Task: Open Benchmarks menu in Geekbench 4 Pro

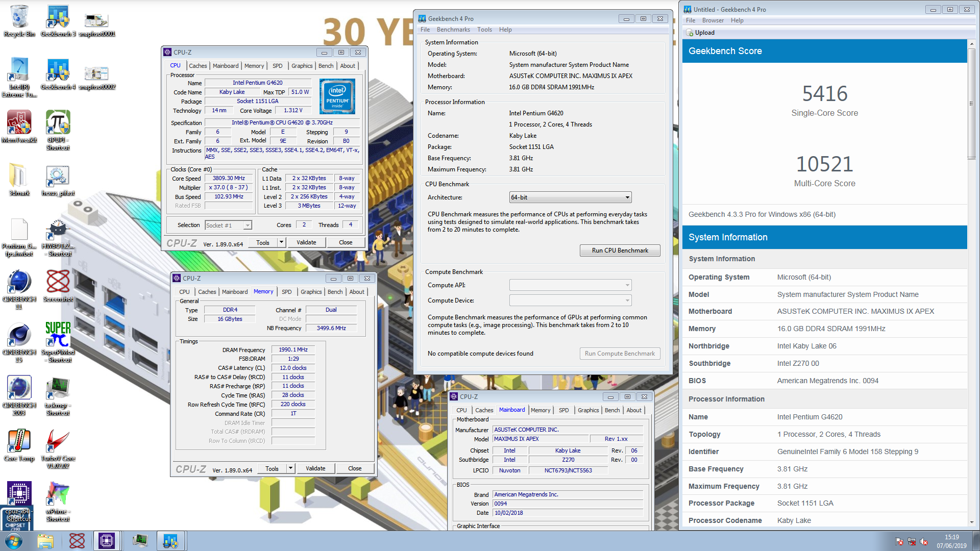Action: [453, 30]
